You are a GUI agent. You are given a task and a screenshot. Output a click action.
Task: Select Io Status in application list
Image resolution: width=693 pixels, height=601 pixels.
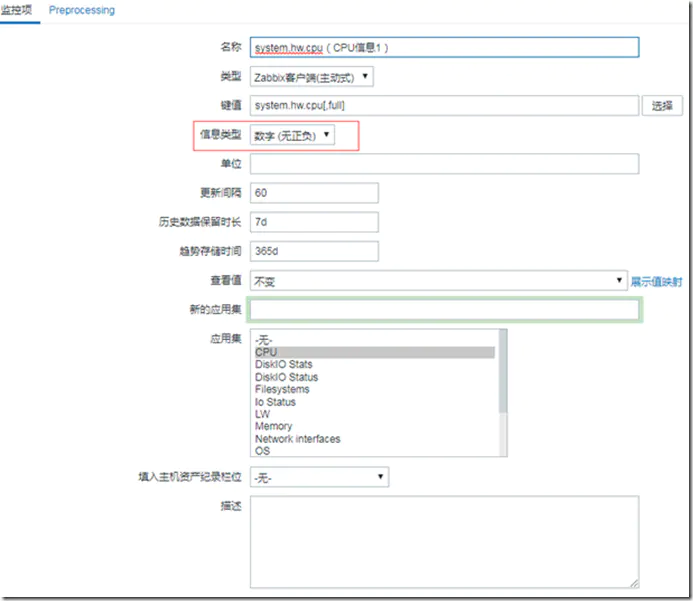(x=375, y=402)
